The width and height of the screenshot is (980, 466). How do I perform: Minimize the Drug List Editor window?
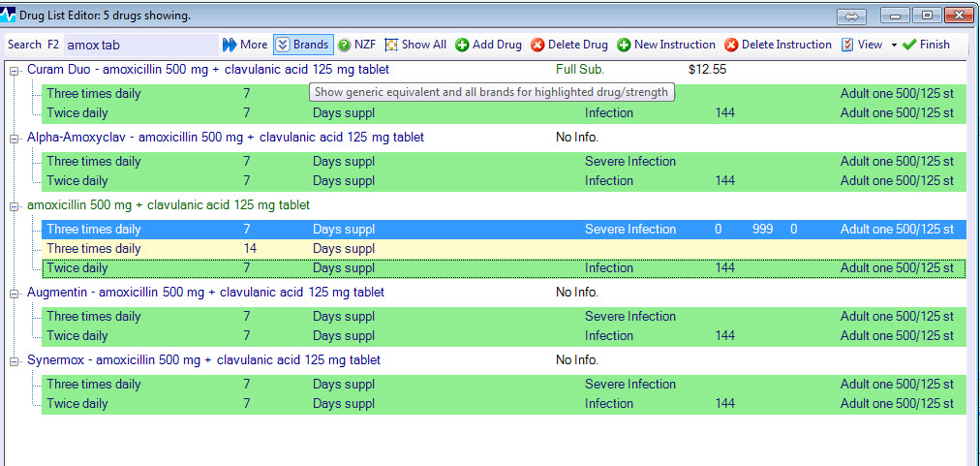[x=895, y=16]
